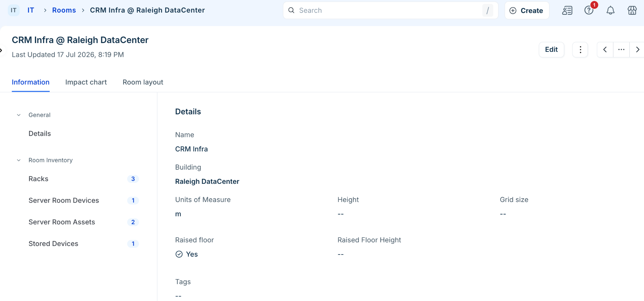Click the Racks count badge 3

133,179
